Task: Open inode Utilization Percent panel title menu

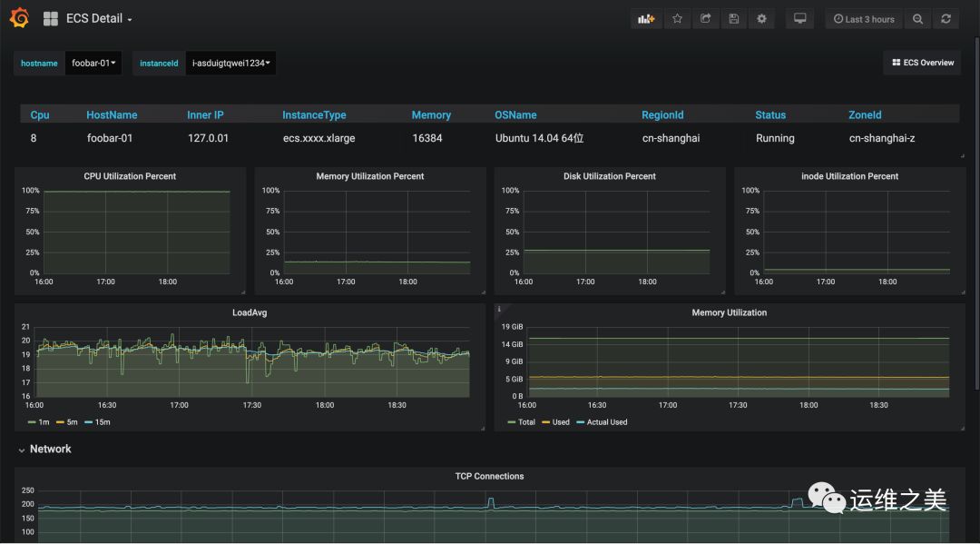Action: click(x=849, y=176)
